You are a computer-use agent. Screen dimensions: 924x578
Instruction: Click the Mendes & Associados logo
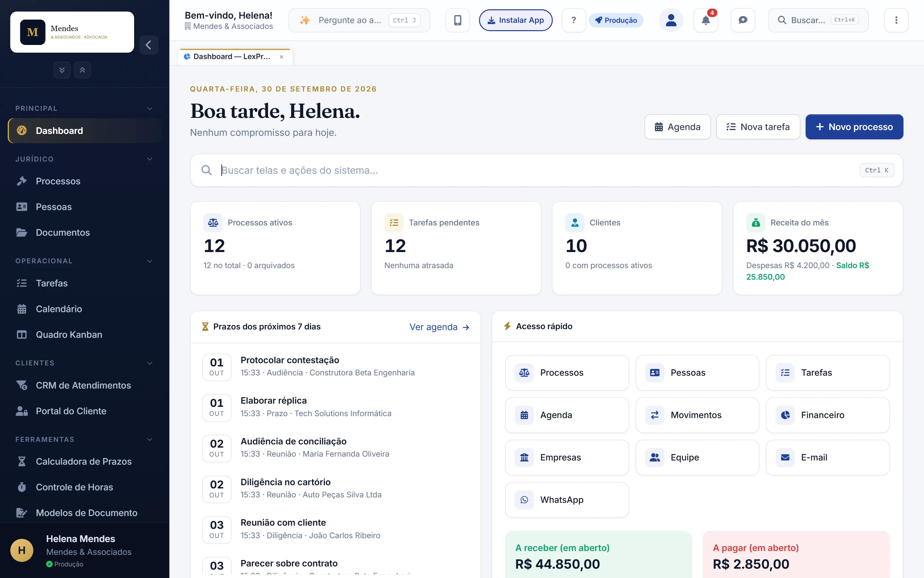pos(72,32)
